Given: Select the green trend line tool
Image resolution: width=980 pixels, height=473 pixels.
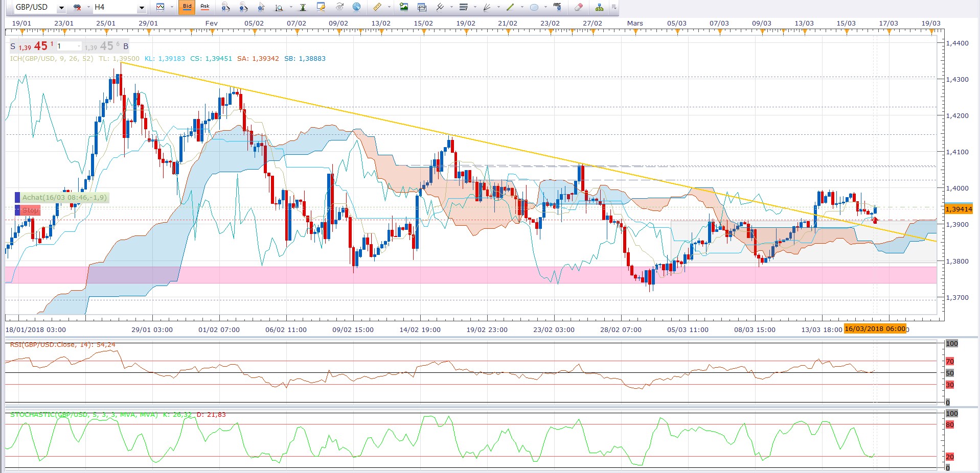Looking at the screenshot, I should coord(510,7).
